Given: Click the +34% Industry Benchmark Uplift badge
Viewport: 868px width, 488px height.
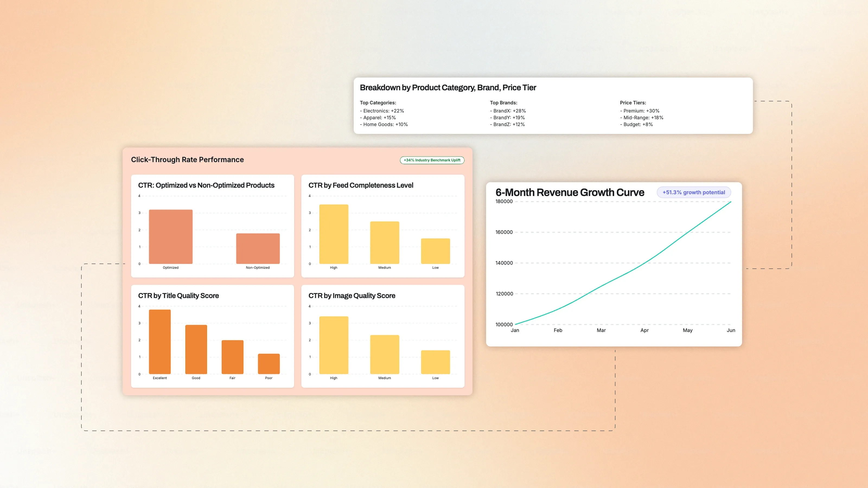Looking at the screenshot, I should [x=432, y=160].
